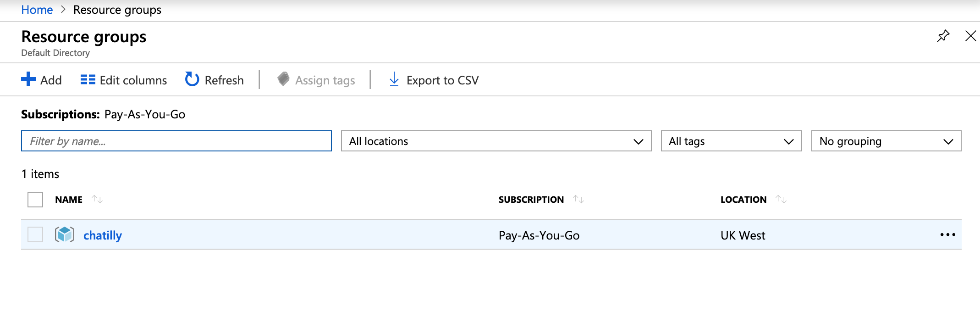980x312 pixels.
Task: Click the chatilly resource group cube icon
Action: tap(65, 235)
